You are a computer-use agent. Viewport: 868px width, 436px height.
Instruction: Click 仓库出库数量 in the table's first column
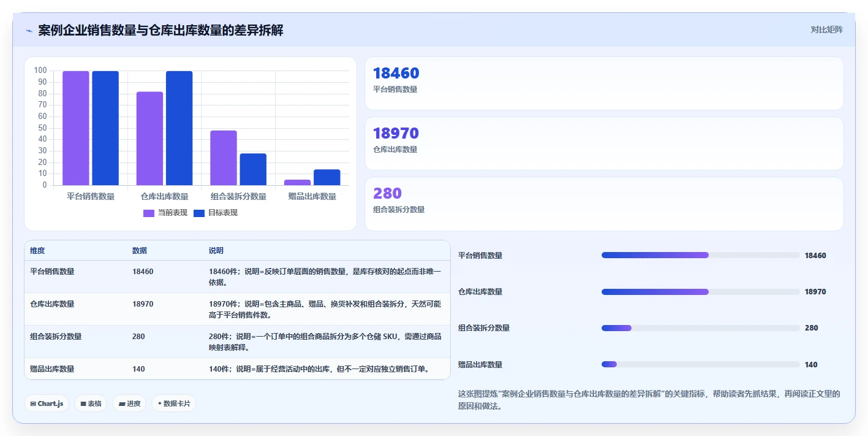pos(52,304)
